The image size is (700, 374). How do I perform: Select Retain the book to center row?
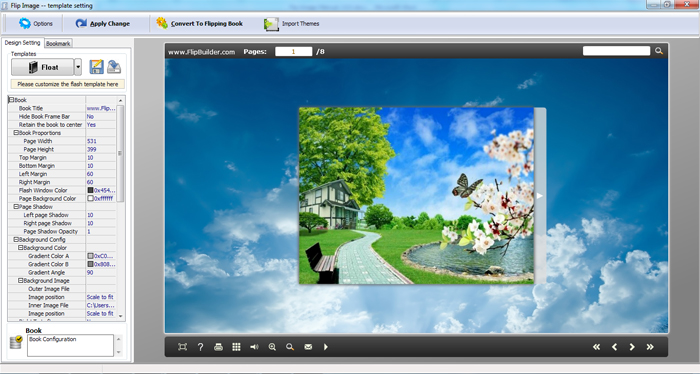point(62,125)
